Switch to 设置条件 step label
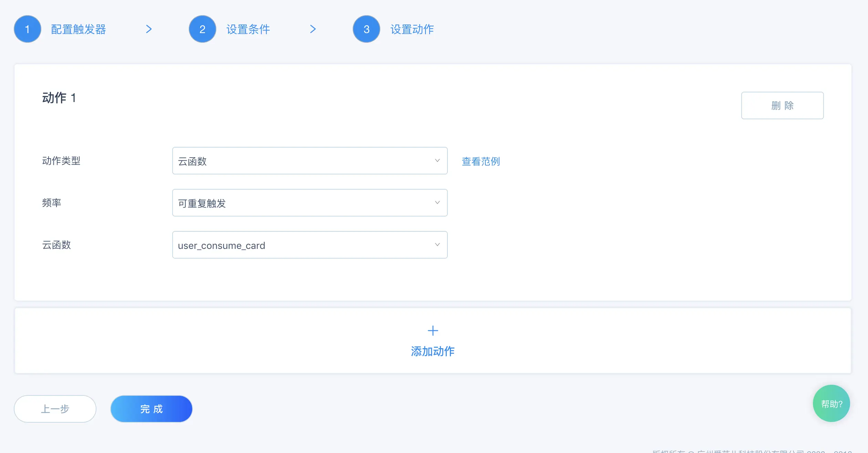The height and width of the screenshot is (453, 868). pyautogui.click(x=248, y=29)
